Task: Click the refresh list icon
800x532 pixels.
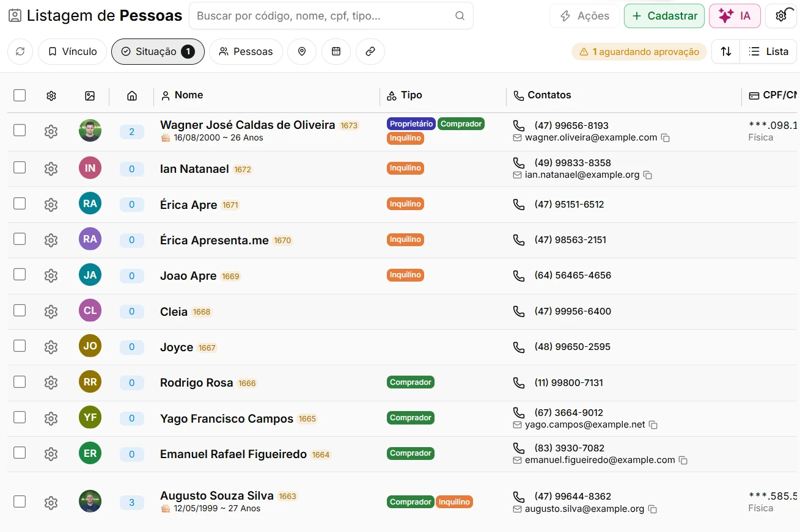Action: pos(20,52)
